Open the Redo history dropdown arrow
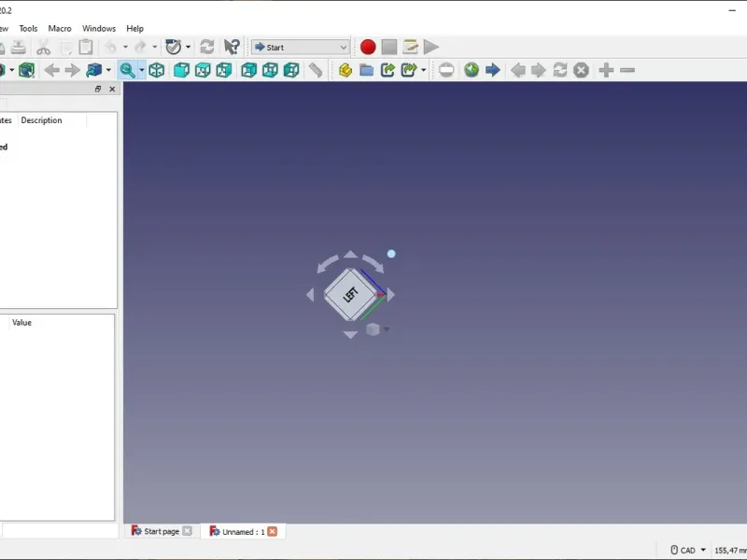The height and width of the screenshot is (560, 747). point(154,48)
